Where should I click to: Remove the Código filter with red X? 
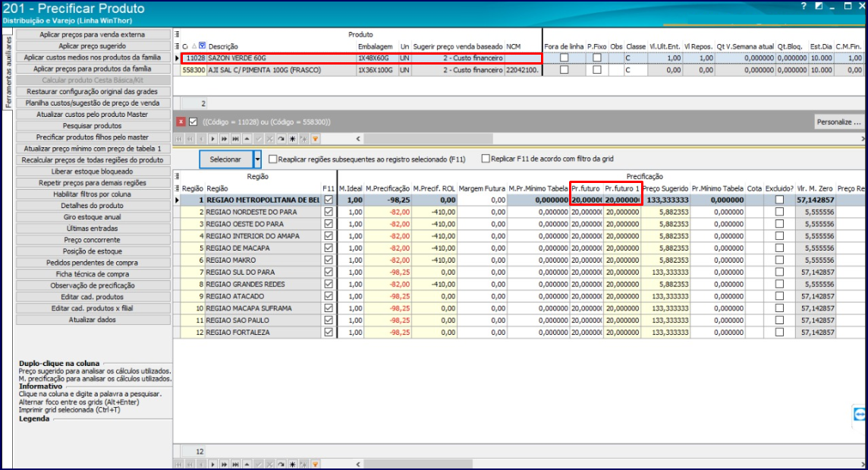[x=181, y=122]
